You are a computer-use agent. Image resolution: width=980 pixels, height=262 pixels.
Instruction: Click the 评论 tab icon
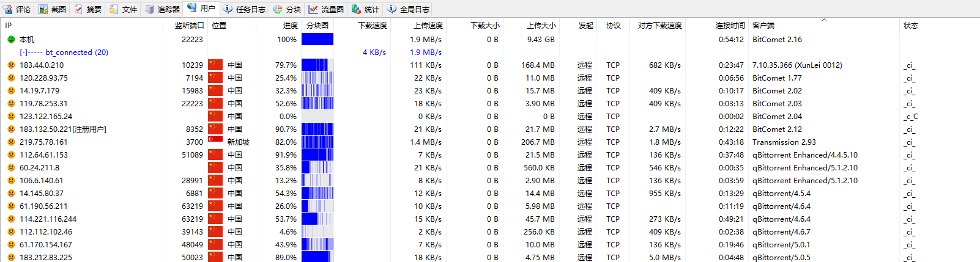tap(8, 9)
